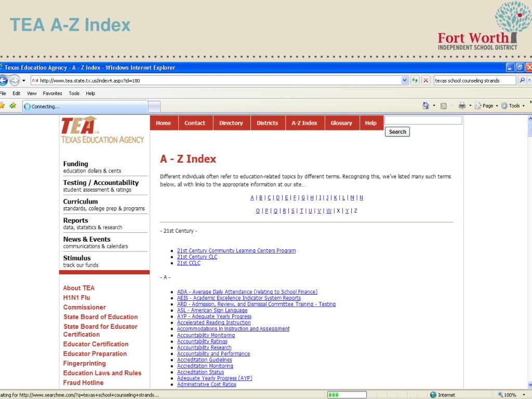The image size is (532, 399).
Task: Open ASL - American Sign Language link
Action: click(212, 311)
